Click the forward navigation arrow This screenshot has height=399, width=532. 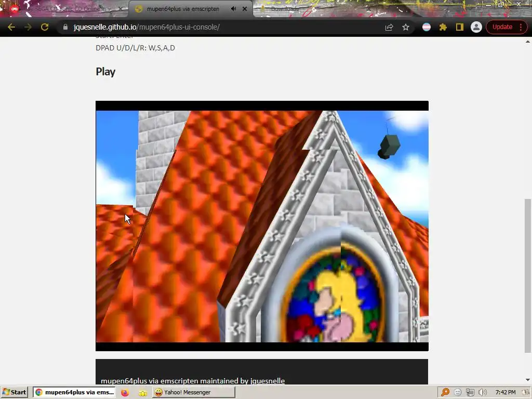coord(28,27)
